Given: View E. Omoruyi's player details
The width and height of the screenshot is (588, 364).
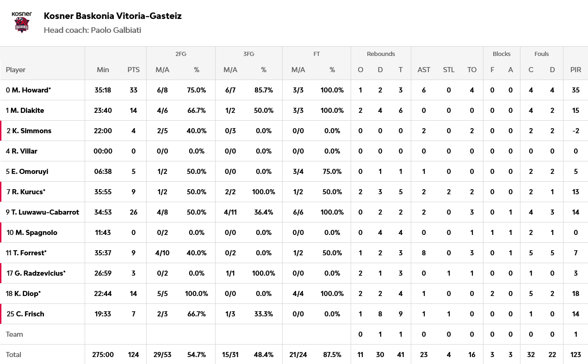Looking at the screenshot, I should tap(30, 172).
